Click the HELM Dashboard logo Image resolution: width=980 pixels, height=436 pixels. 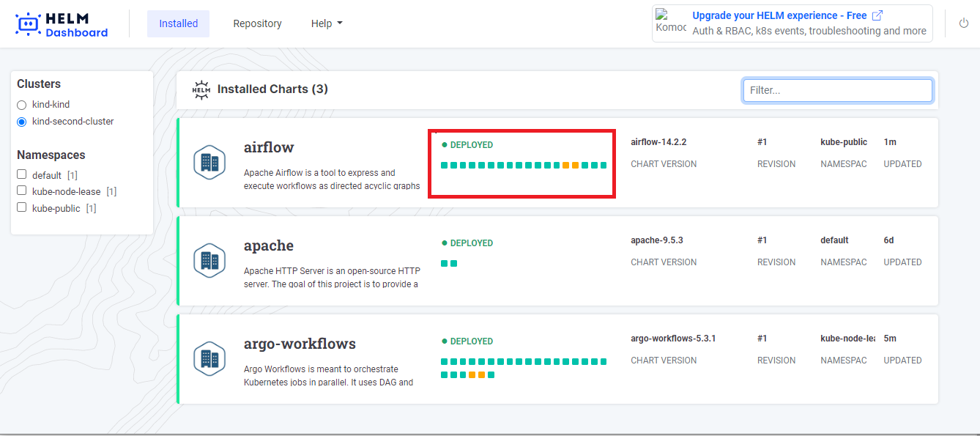pos(62,24)
